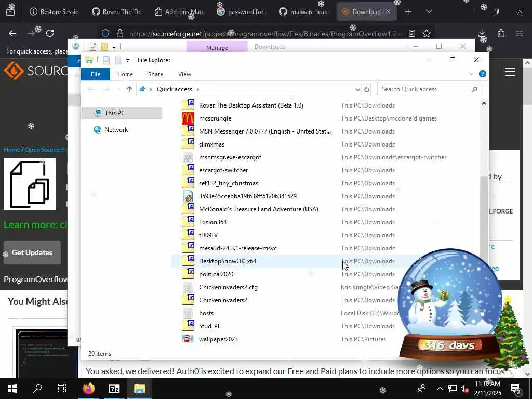Select the ChickenInvaders2.cfg file icon
The image size is (532, 399).
188,287
